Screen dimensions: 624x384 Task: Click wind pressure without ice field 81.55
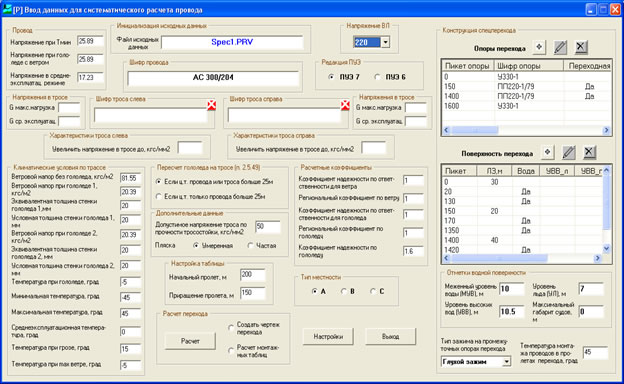130,178
